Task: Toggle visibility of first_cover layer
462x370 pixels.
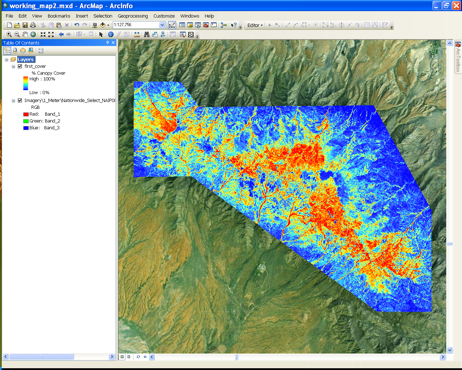Action: click(20, 66)
